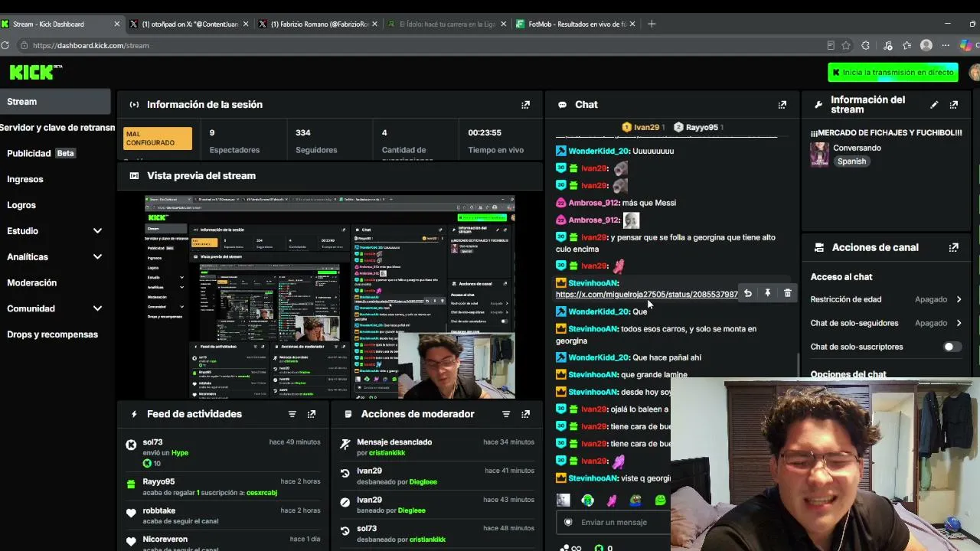Viewport: 980px width, 551px height.
Task: Select the sol73 Hype activity entry
Action: [224, 452]
